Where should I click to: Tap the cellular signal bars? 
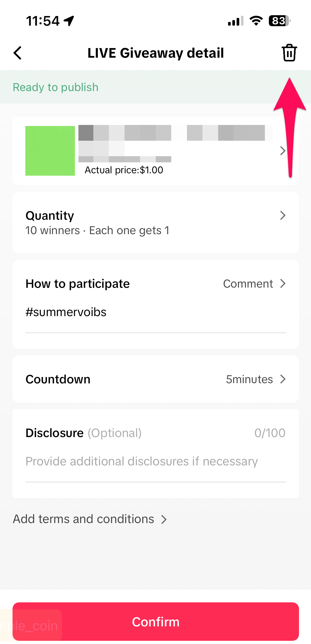pyautogui.click(x=236, y=21)
